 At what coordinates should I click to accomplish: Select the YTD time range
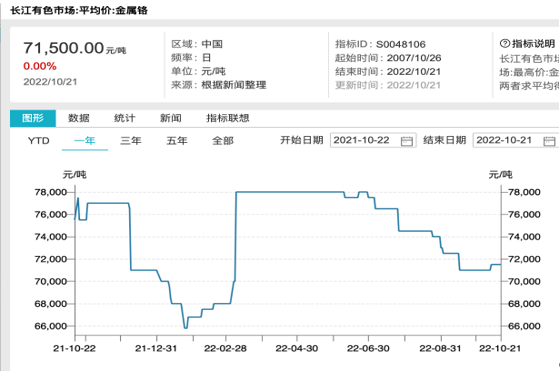tap(39, 141)
